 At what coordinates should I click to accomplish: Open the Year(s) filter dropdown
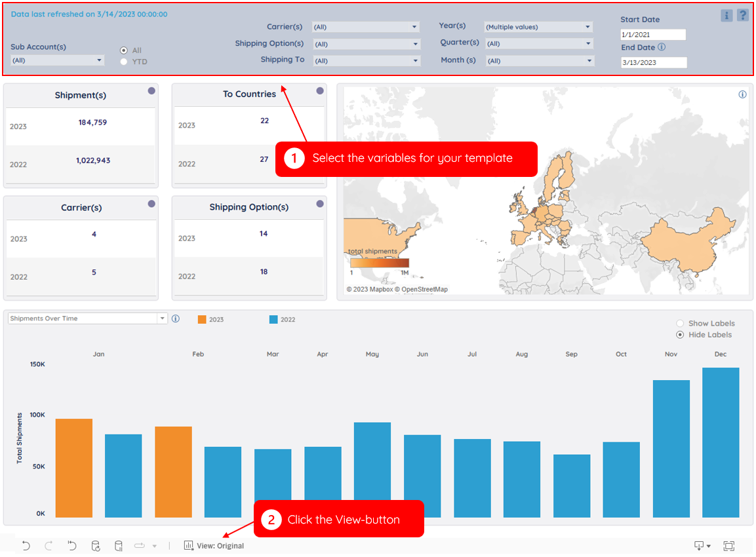tap(538, 27)
